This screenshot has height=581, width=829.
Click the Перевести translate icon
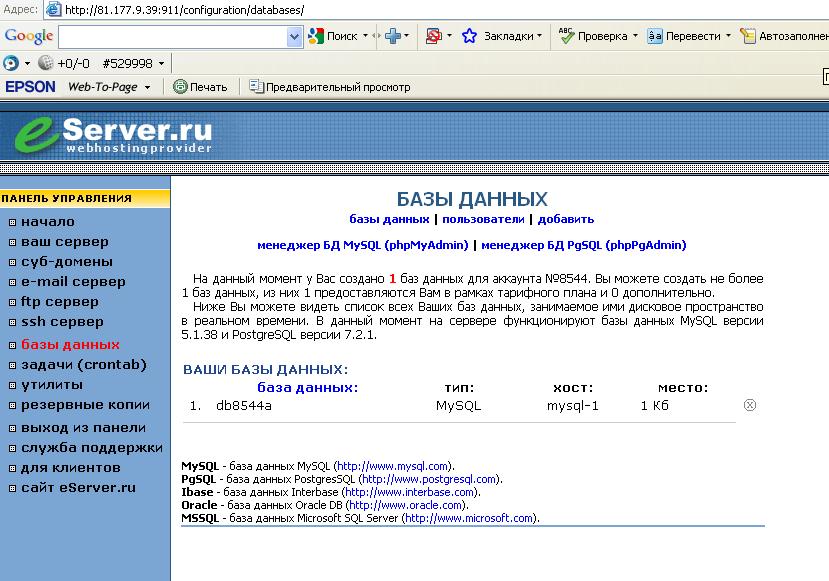pos(655,36)
